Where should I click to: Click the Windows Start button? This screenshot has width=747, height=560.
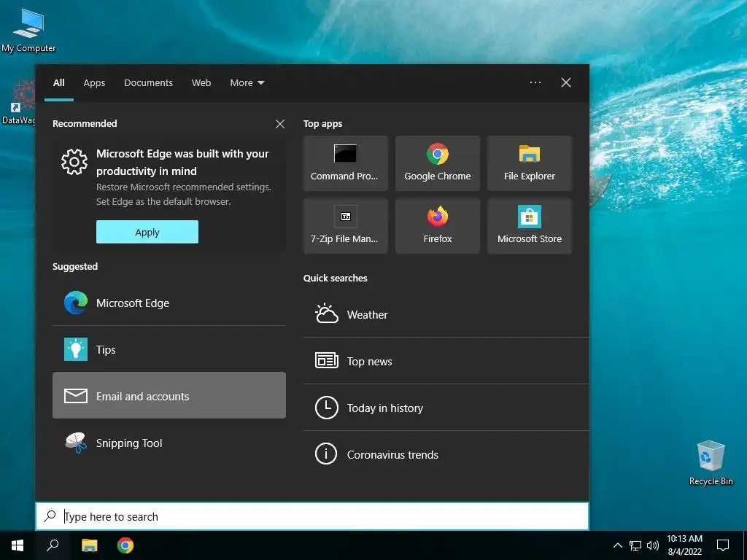[18, 545]
